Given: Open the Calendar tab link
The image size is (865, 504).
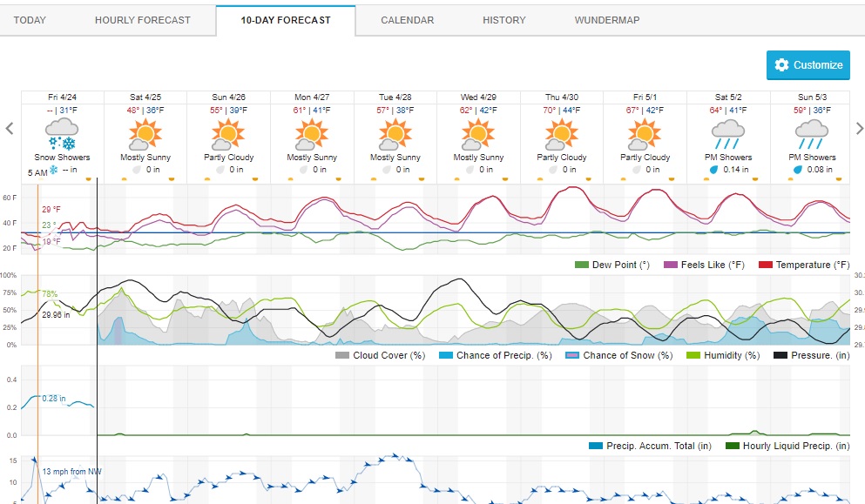Looking at the screenshot, I should pos(407,20).
